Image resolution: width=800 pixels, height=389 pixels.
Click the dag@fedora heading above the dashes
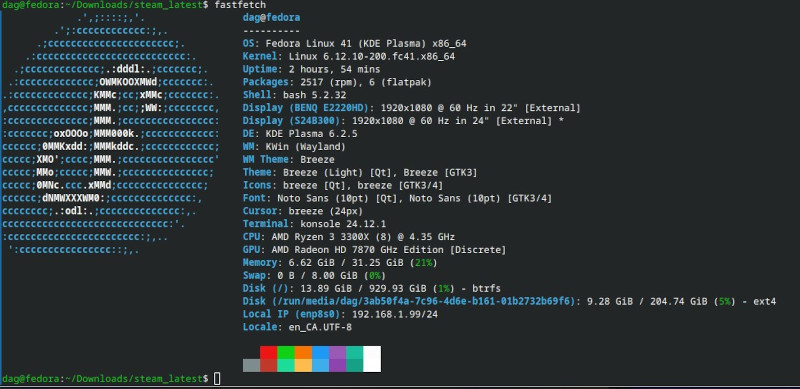[271, 18]
